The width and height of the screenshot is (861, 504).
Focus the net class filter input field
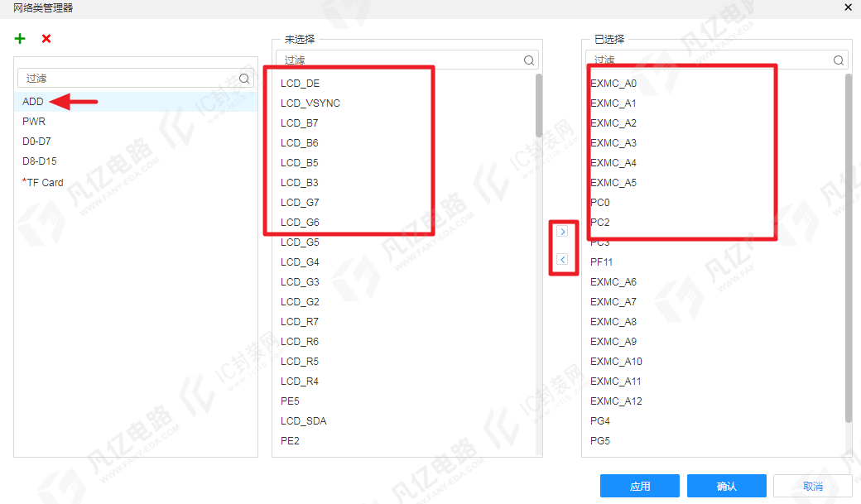[136, 79]
